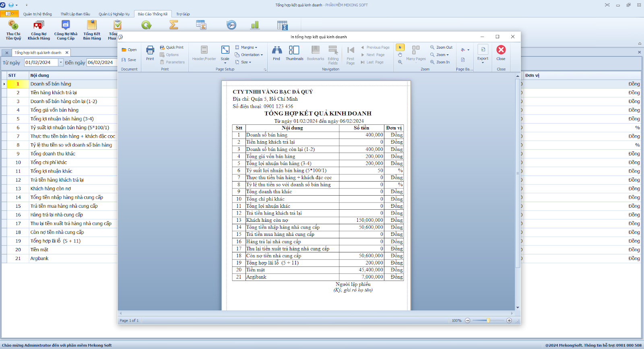Screen dimensions: 644x349
Task: Click Zoom In in the Zoom group
Action: click(440, 62)
